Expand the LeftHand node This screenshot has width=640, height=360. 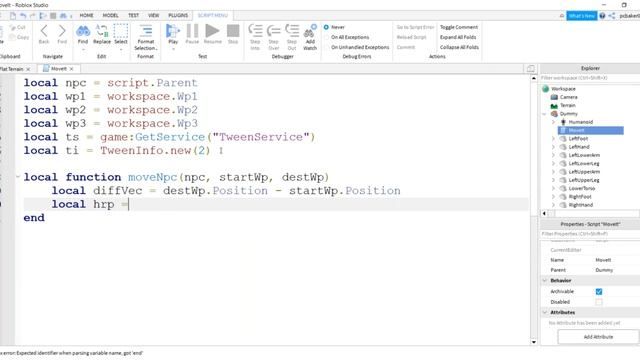coord(553,147)
